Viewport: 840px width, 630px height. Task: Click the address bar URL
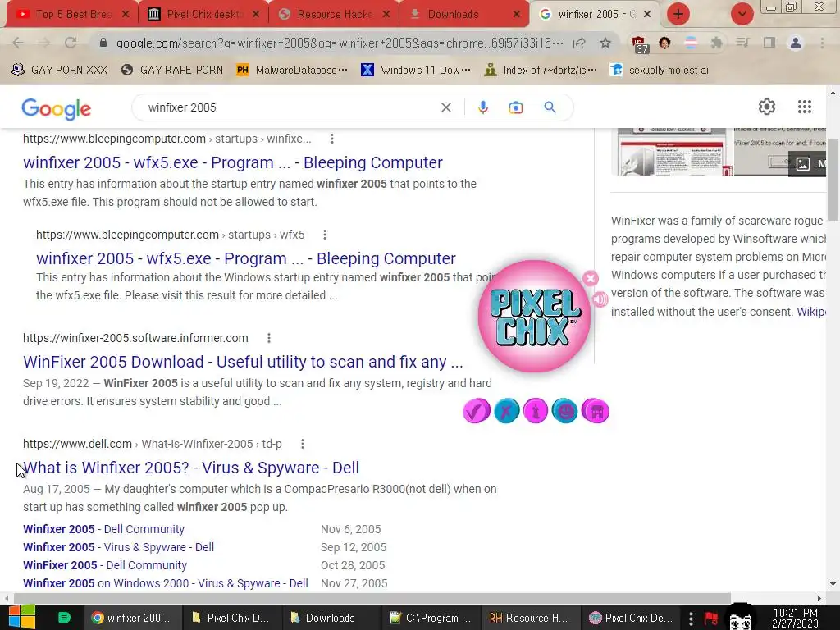[340, 43]
